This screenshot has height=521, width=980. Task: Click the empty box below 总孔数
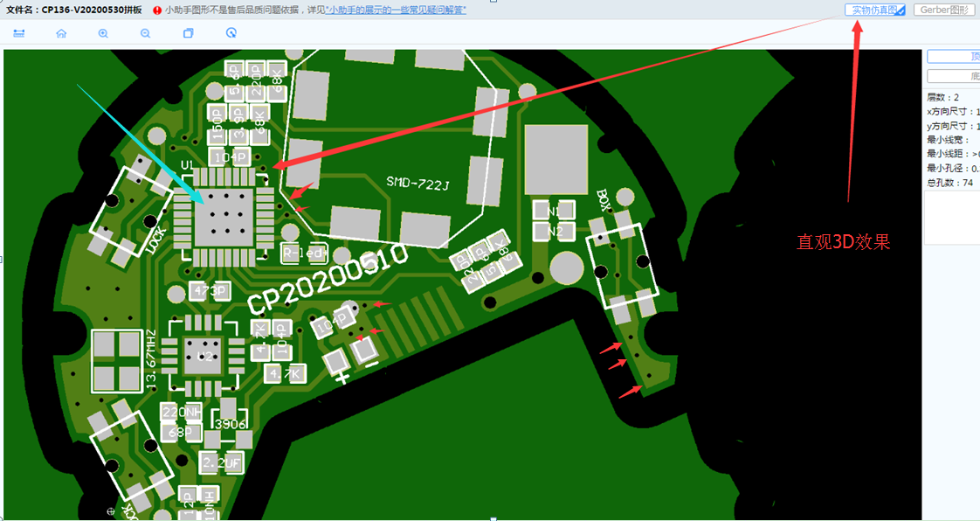coord(952,219)
